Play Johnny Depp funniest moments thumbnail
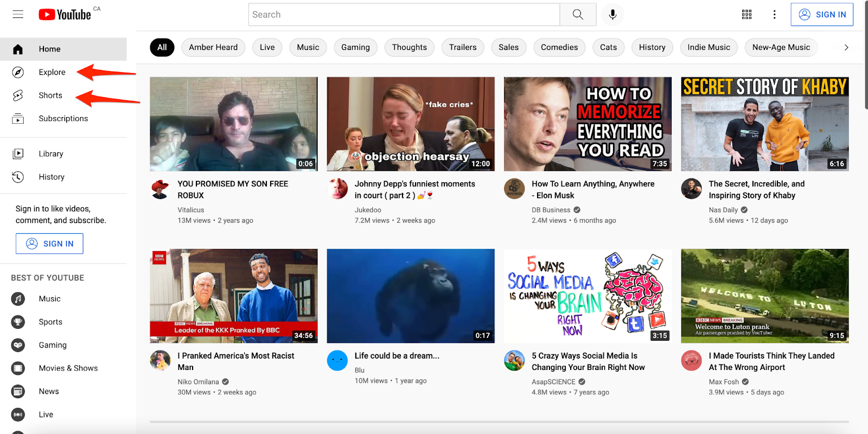 coord(411,124)
